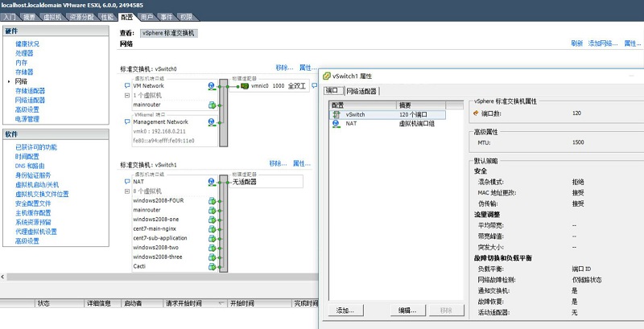Click the Management Network VMkernel port icon
The width and height of the screenshot is (644, 329).
tap(212, 122)
